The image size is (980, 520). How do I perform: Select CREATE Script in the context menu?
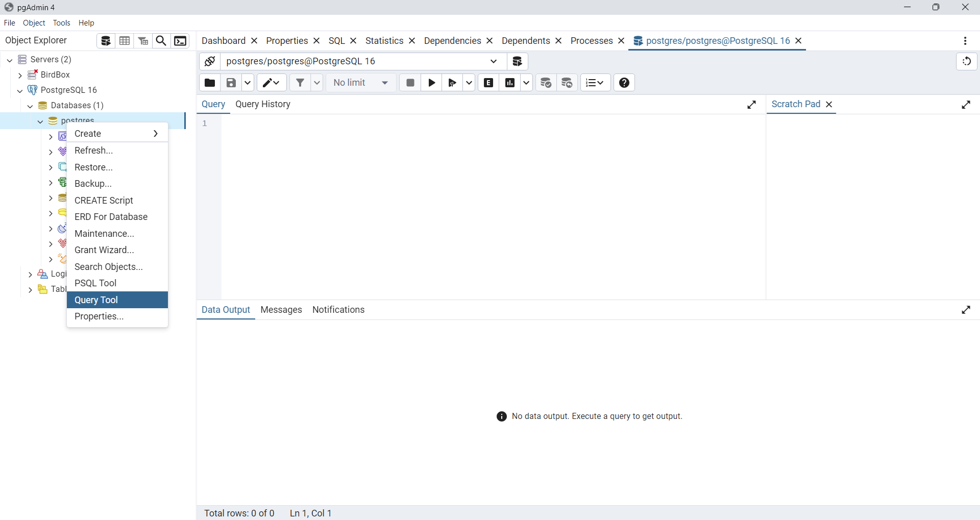click(x=117, y=201)
